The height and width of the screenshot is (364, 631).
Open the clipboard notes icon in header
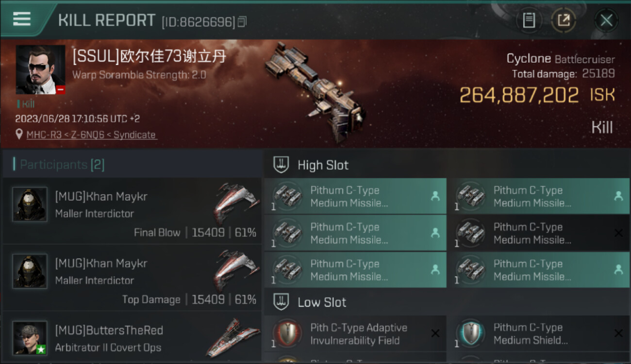(x=529, y=20)
